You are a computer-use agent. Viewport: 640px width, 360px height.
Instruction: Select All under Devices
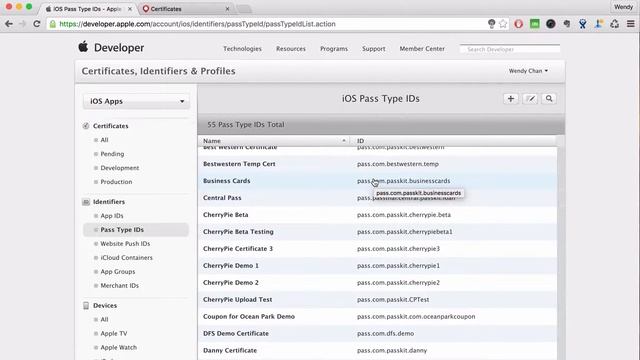pyautogui.click(x=104, y=320)
